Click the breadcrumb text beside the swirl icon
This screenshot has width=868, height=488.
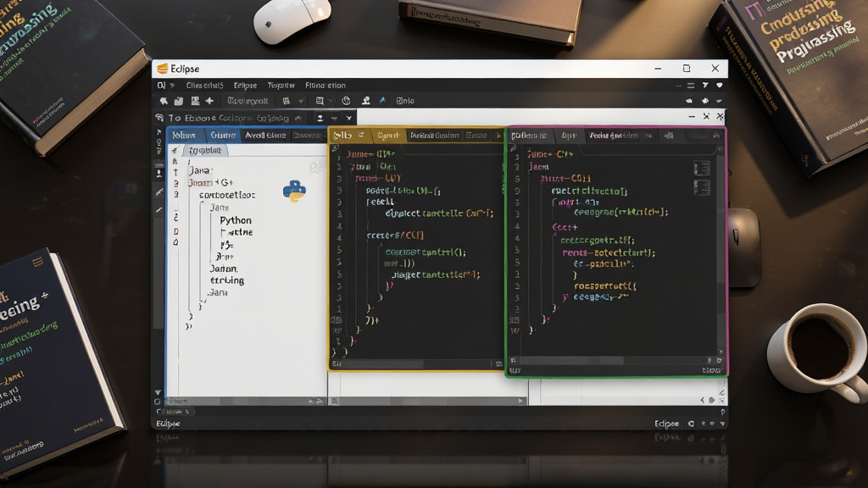[x=229, y=118]
